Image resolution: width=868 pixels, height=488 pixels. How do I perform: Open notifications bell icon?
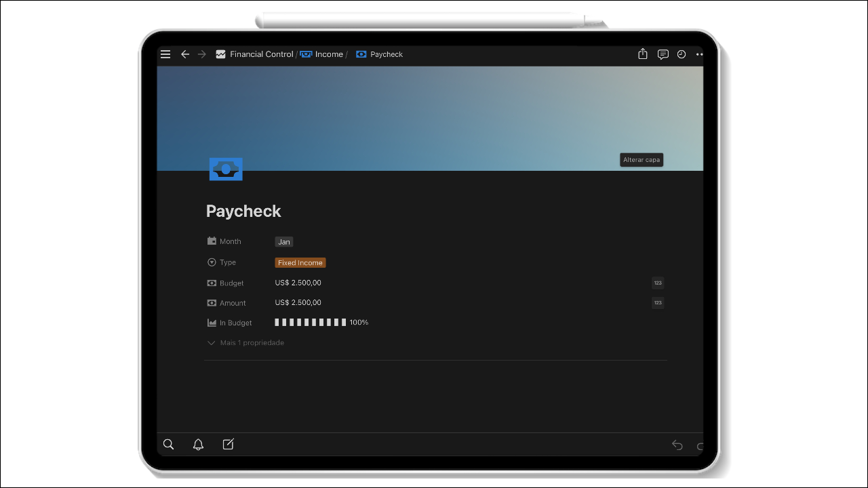coord(198,445)
